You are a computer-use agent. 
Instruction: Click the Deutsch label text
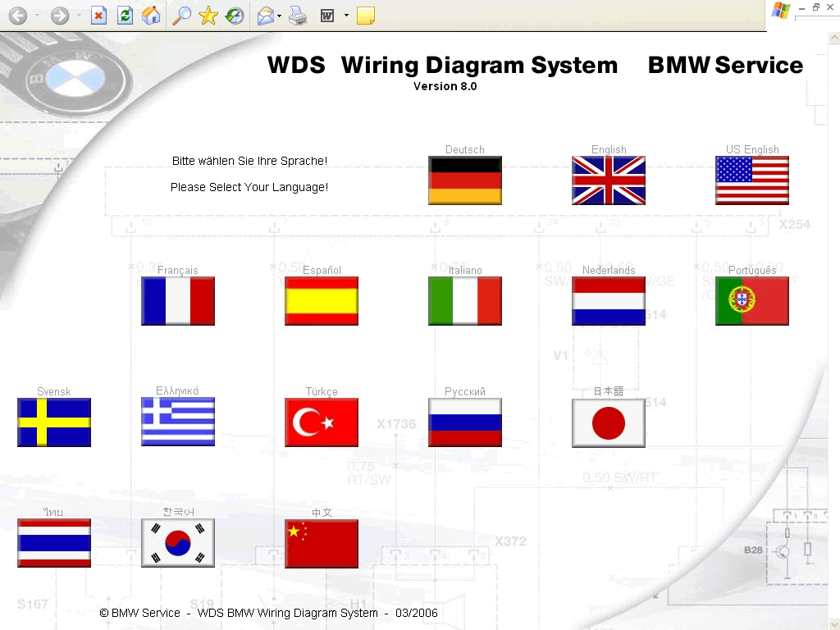465,149
